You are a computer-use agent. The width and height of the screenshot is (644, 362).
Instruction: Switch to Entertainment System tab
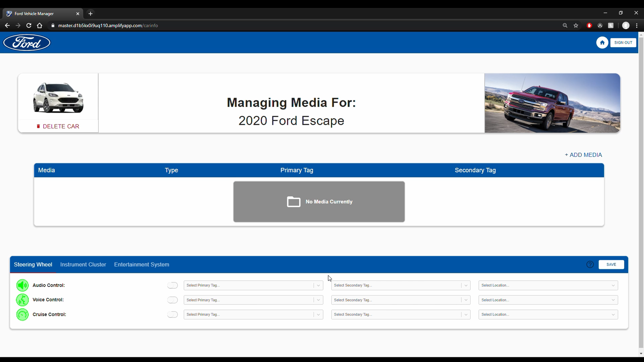141,264
